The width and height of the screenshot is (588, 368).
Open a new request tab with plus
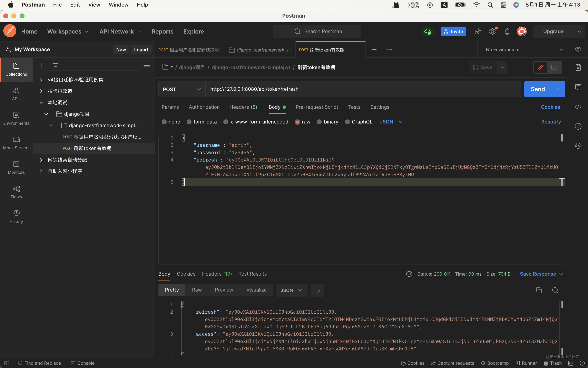374,49
